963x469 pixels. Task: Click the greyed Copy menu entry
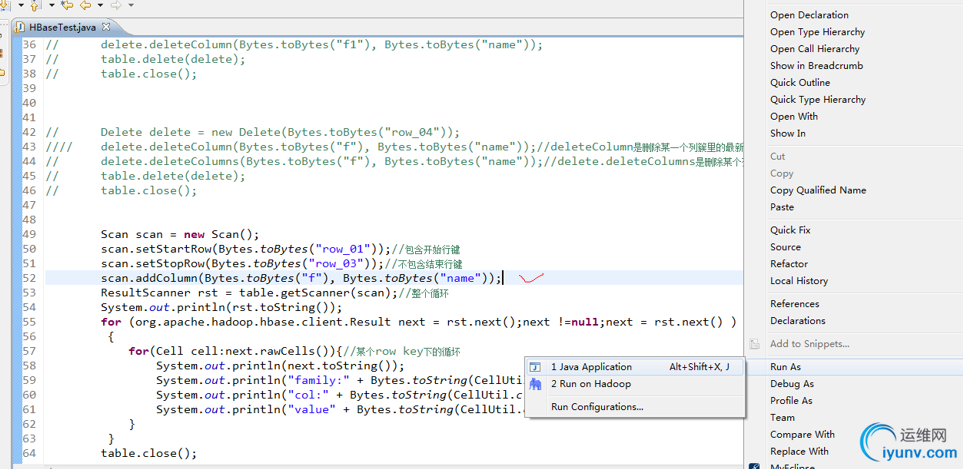pos(782,174)
